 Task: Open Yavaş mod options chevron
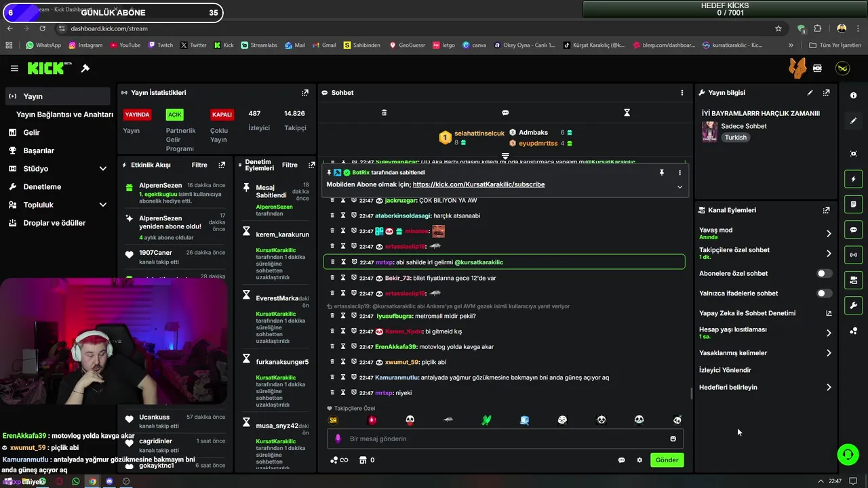tap(828, 234)
